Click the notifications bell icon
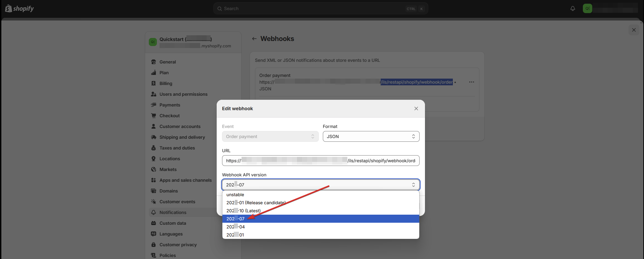The height and width of the screenshot is (259, 644). pyautogui.click(x=572, y=8)
